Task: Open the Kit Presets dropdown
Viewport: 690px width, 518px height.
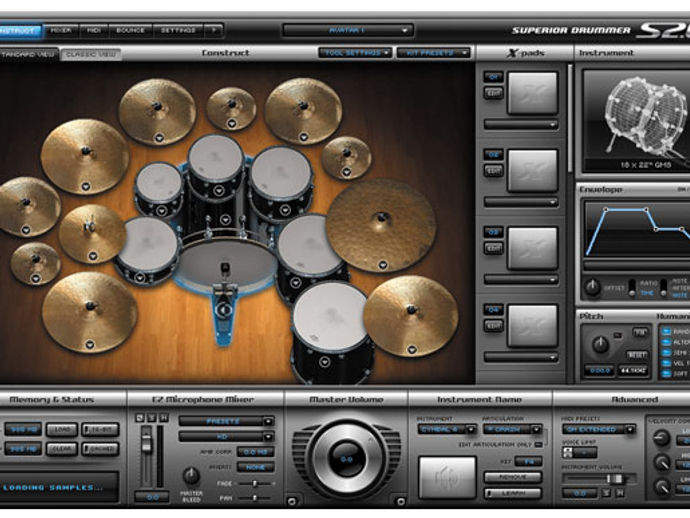Action: click(x=433, y=53)
